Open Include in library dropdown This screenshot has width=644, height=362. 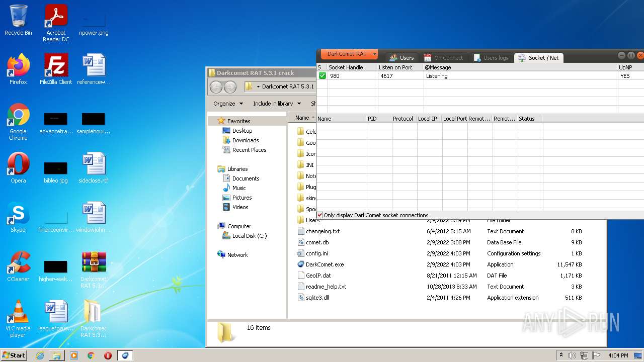(x=277, y=104)
